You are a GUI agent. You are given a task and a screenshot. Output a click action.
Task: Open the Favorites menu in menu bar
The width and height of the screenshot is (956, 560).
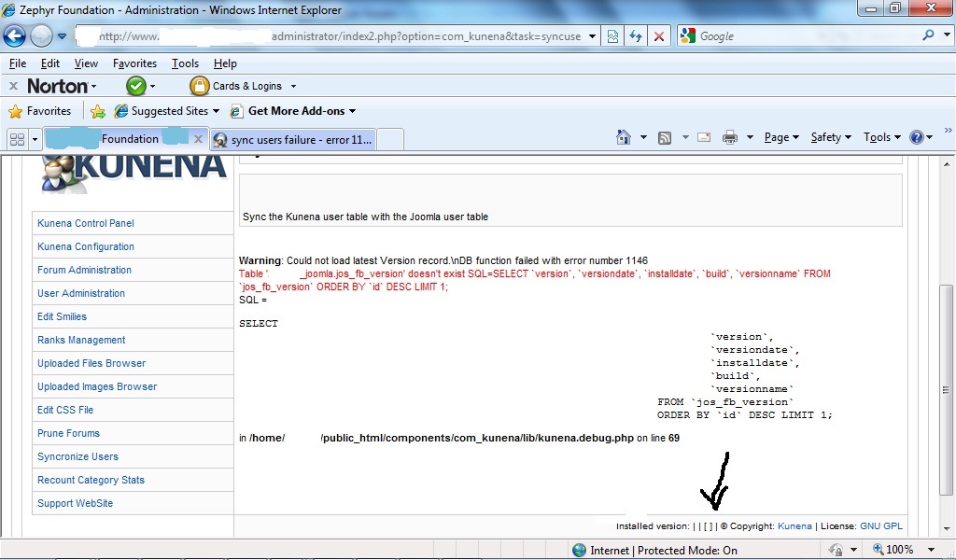coord(134,63)
